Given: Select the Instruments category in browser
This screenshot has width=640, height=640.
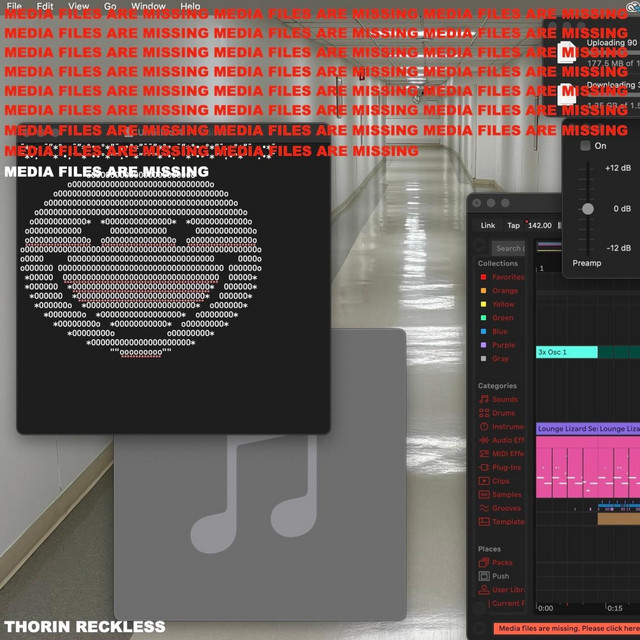Looking at the screenshot, I should [x=501, y=427].
